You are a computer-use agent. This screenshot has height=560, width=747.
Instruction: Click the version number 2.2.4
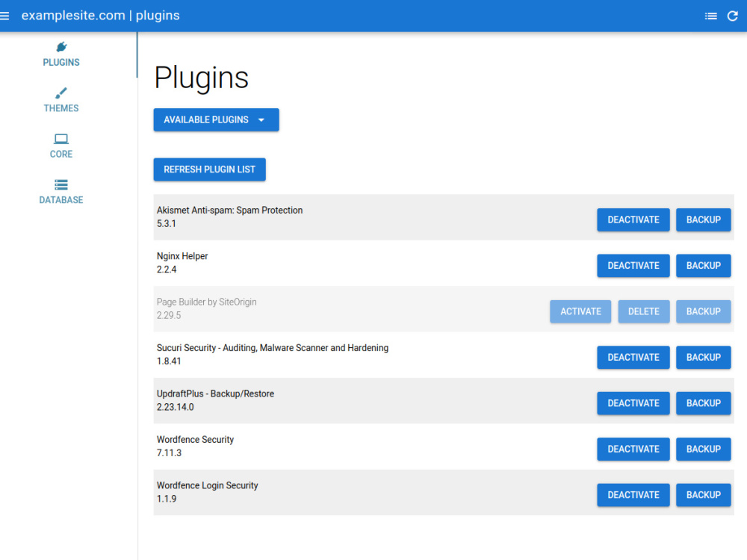[167, 270]
